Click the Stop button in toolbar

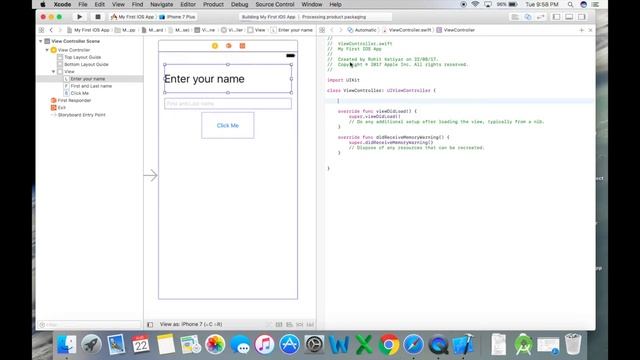point(98,17)
